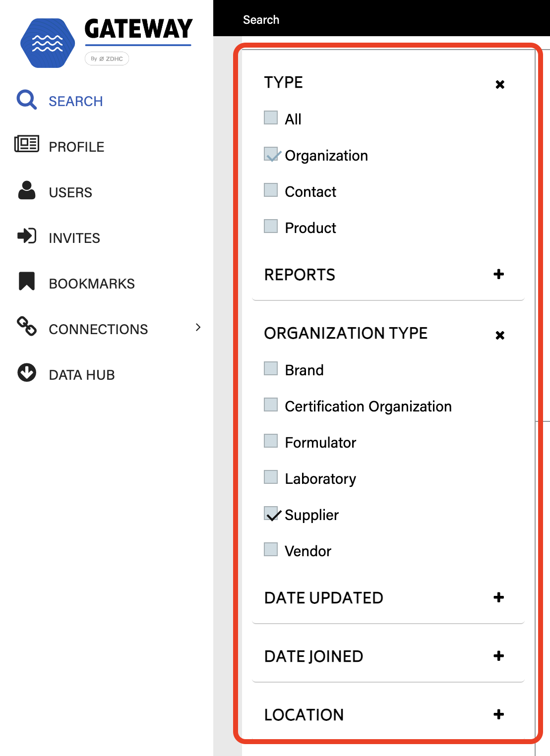
Task: Enable the Brand checkbox
Action: [x=271, y=368]
